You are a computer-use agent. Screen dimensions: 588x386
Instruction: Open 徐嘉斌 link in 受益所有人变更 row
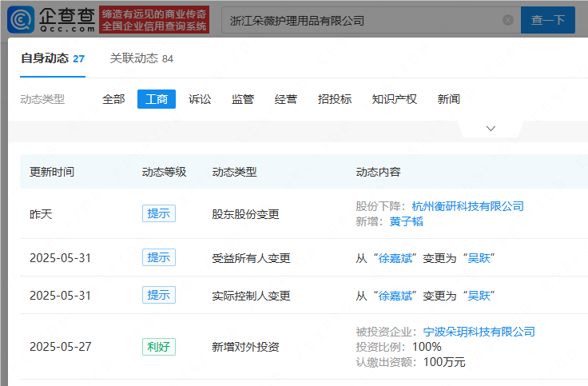click(395, 258)
